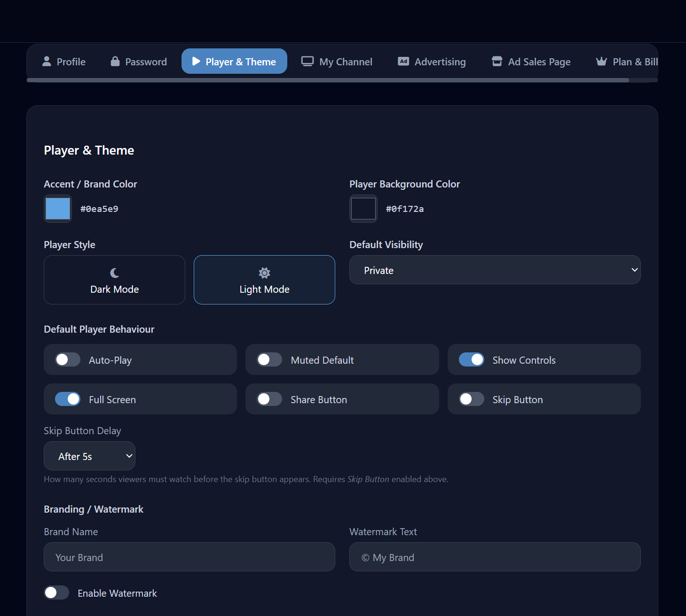Viewport: 686px width, 616px height.
Task: Click the Advertising Ad icon
Action: pos(403,62)
